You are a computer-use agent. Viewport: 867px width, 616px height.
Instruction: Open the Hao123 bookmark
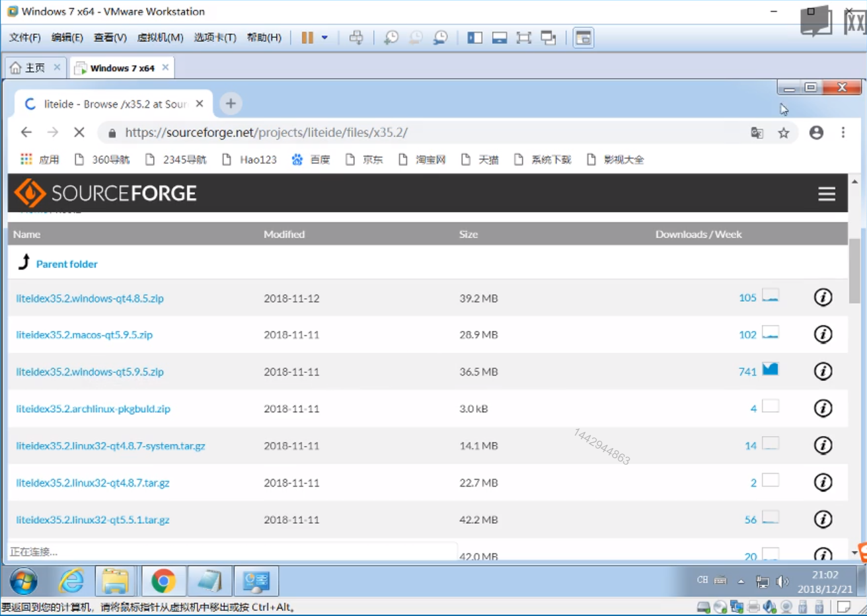(258, 160)
